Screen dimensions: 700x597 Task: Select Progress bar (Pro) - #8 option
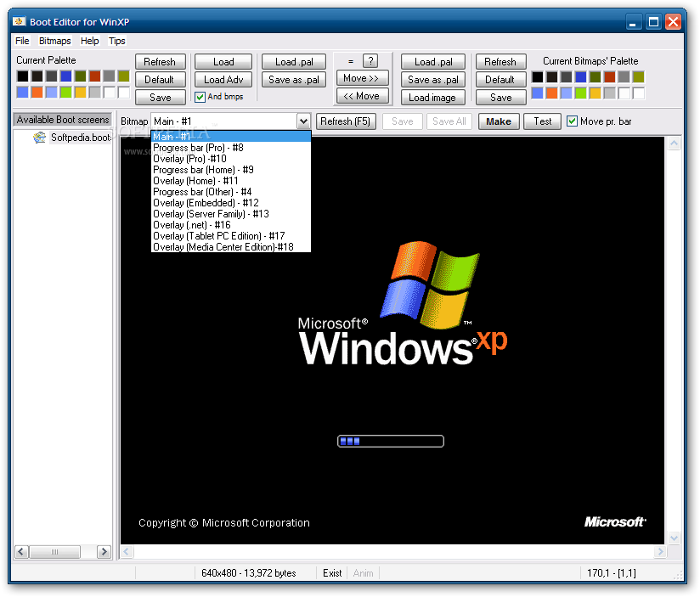tap(231, 148)
